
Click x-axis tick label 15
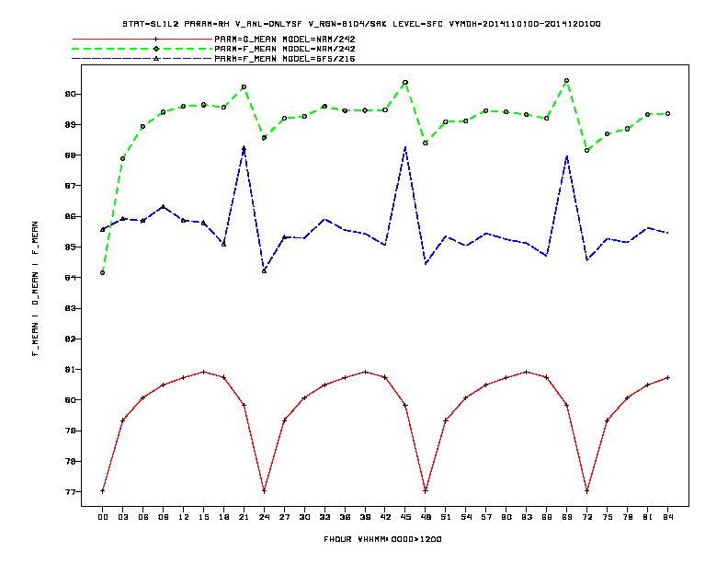pos(203,517)
